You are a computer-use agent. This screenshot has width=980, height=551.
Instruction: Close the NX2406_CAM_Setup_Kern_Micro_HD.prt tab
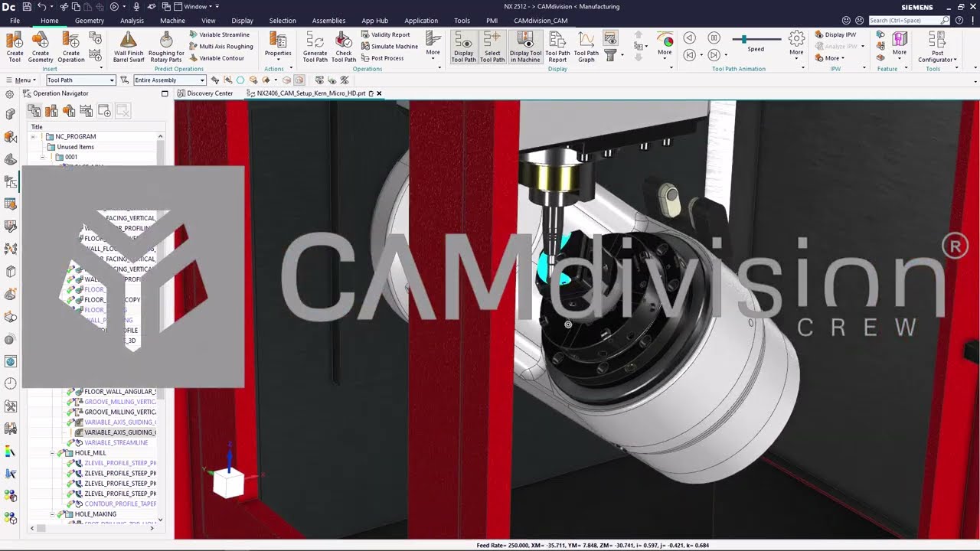point(379,93)
